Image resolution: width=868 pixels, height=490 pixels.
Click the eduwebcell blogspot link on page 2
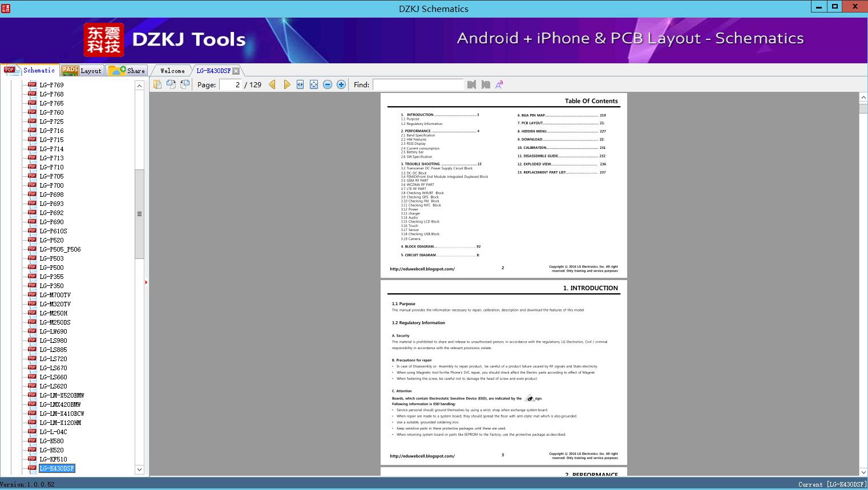point(422,269)
